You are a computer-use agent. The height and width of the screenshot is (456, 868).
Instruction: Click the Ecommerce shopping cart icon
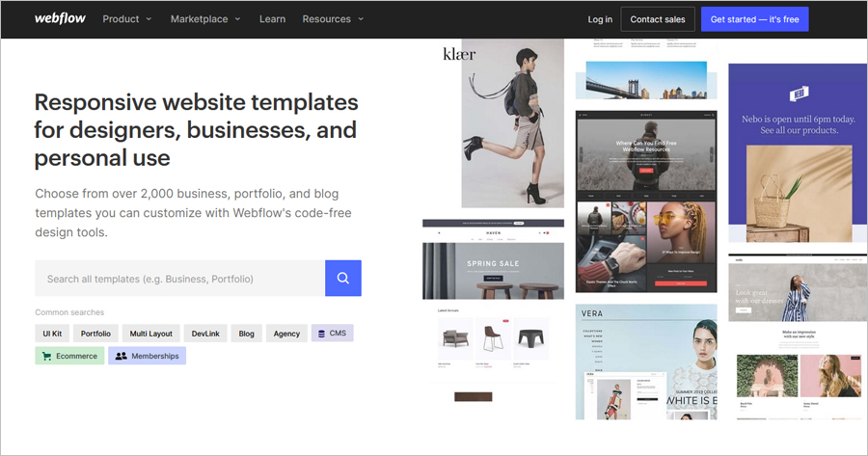(46, 356)
